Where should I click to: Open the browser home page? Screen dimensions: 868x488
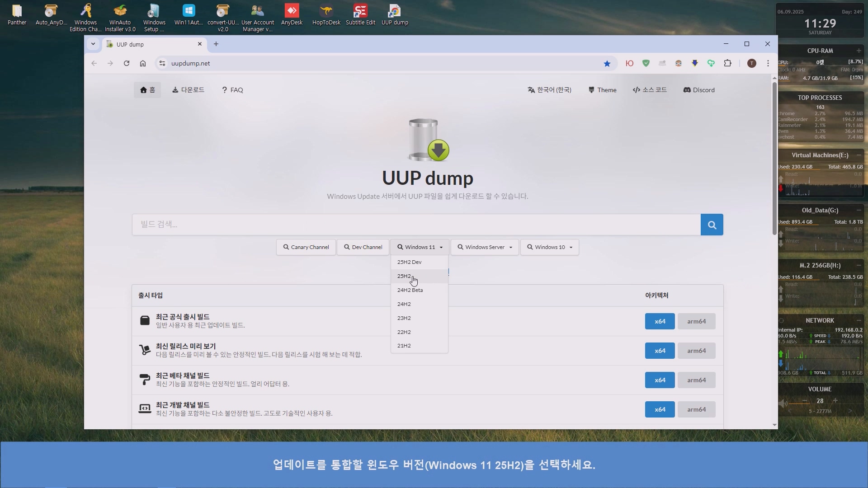[x=143, y=63]
